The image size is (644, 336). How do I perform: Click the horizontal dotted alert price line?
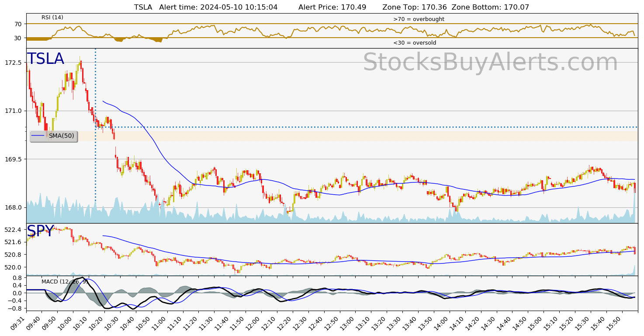pos(367,127)
